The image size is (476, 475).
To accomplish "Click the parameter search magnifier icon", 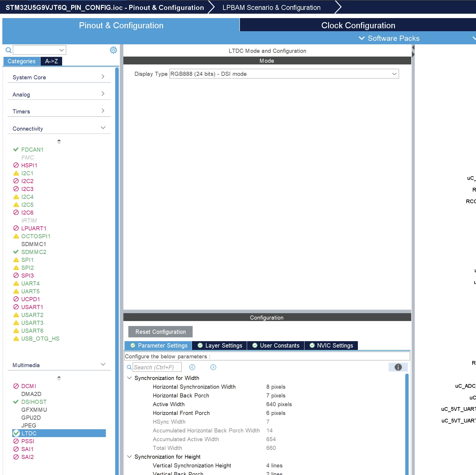I will pos(129,367).
